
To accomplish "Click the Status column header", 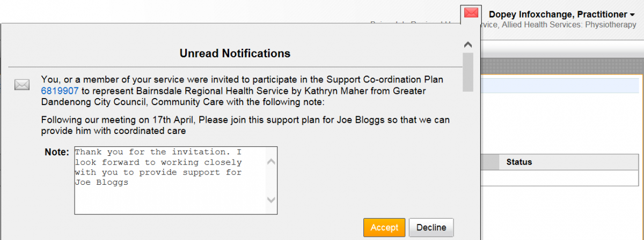I will (519, 162).
